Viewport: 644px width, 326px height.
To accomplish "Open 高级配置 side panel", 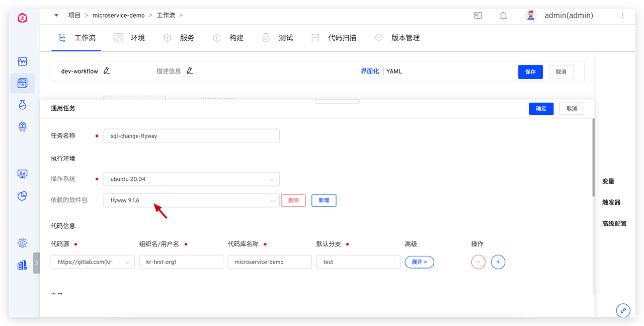I will point(614,224).
